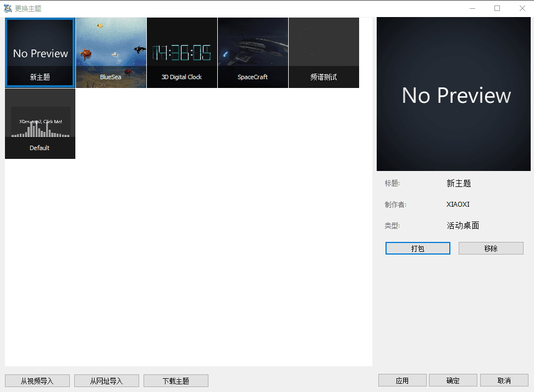
Task: Click the app icon in title bar
Action: 8,8
